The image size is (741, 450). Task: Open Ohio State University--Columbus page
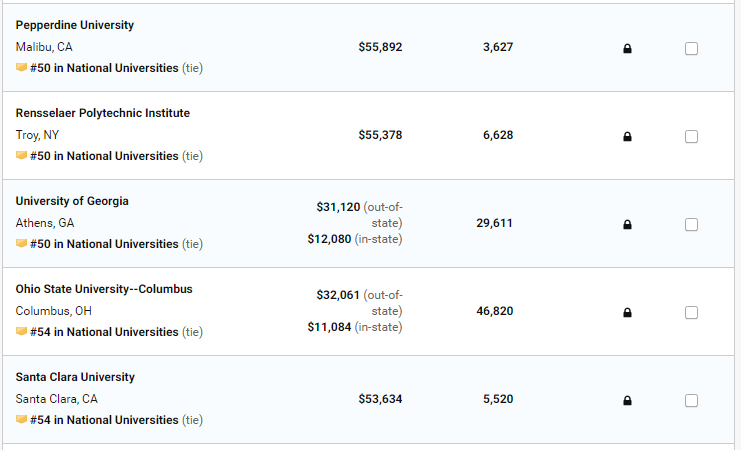pos(104,289)
